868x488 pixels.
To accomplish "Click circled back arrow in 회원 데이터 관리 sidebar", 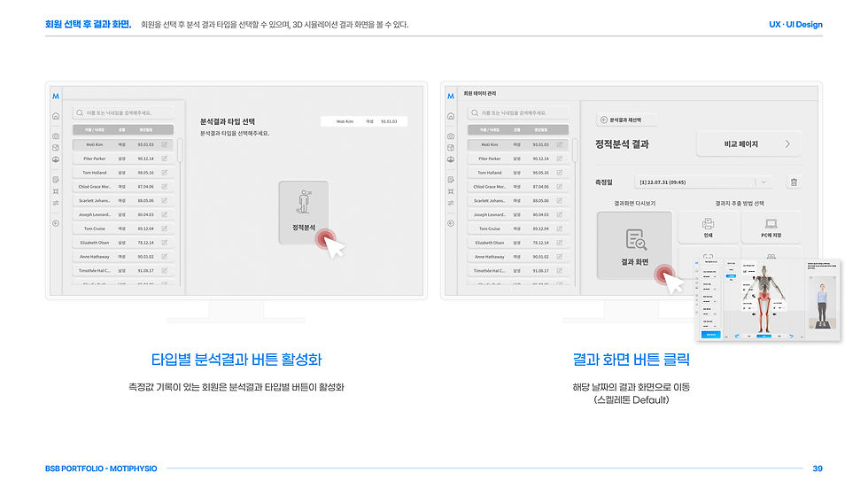I will pos(451,223).
